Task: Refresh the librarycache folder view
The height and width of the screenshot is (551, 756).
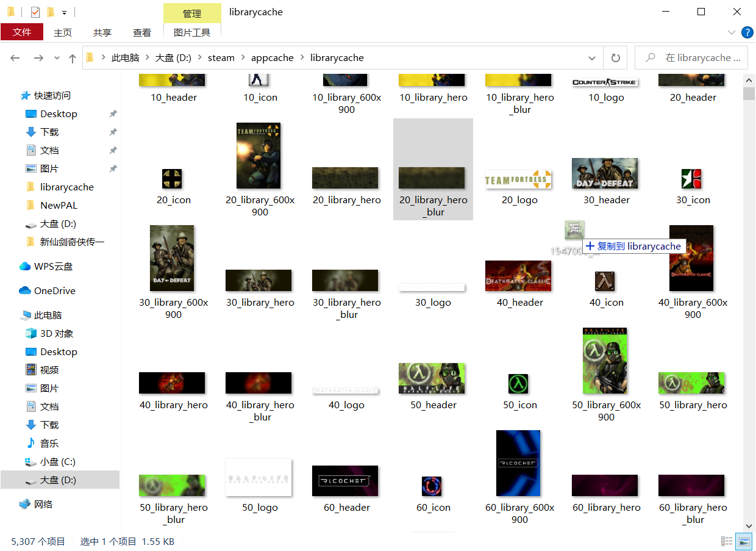Action: pyautogui.click(x=616, y=58)
